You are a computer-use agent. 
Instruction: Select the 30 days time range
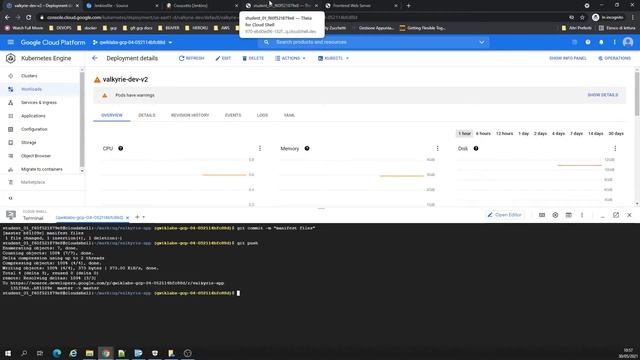coord(616,133)
